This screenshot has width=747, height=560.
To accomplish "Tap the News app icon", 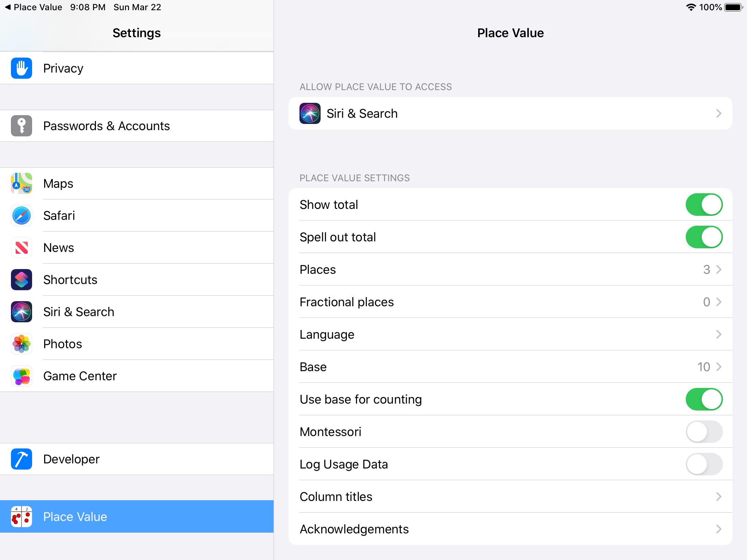I will pyautogui.click(x=22, y=248).
